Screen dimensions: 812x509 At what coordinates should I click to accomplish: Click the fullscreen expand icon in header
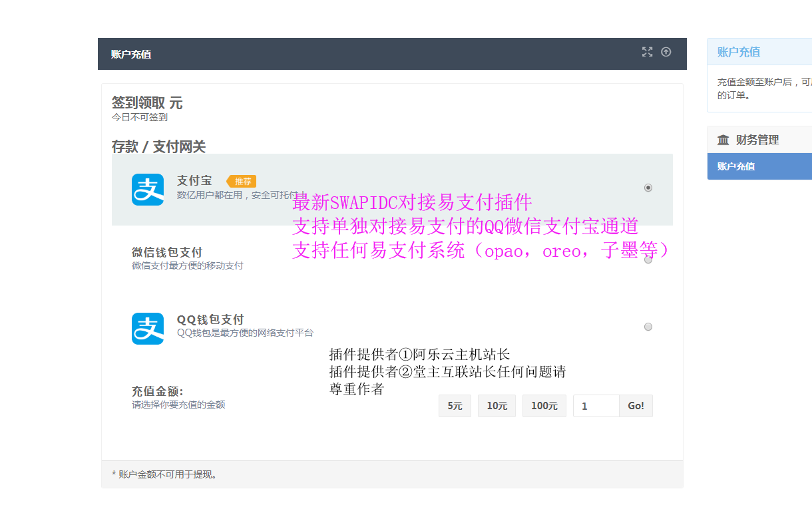coord(647,52)
